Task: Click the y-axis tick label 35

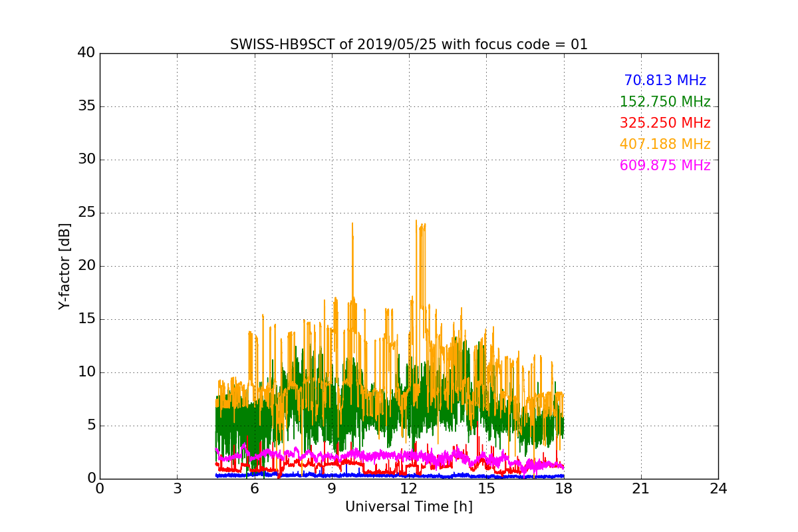Action: click(x=86, y=106)
